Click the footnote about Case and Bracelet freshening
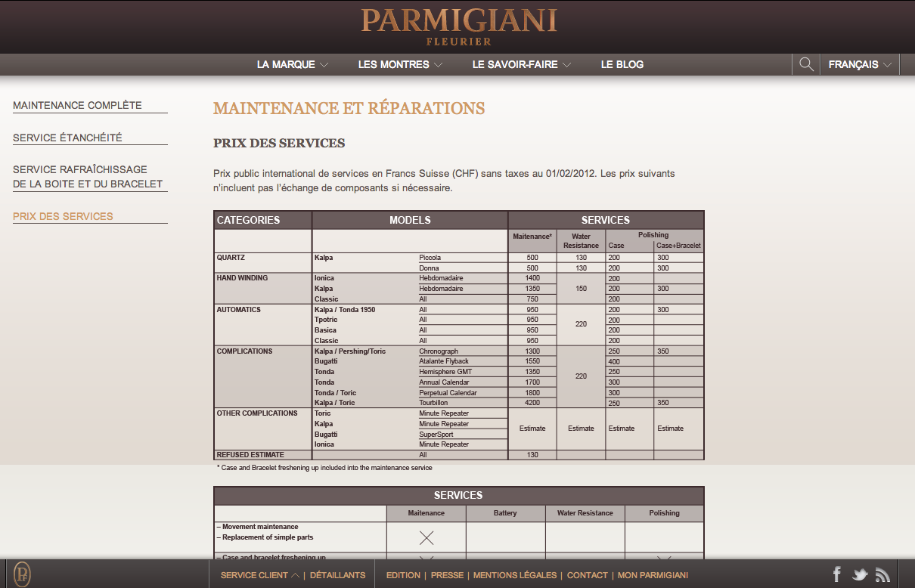Image resolution: width=915 pixels, height=588 pixels. [324, 468]
